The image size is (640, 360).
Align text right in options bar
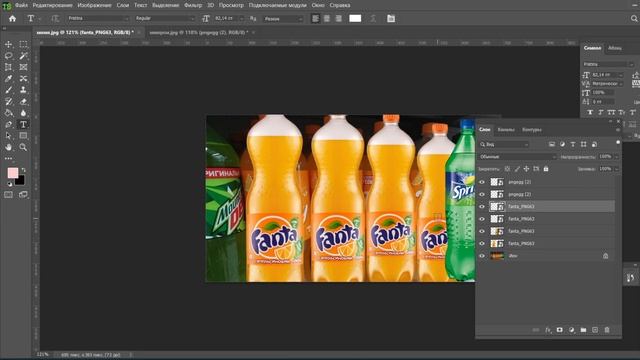(338, 18)
